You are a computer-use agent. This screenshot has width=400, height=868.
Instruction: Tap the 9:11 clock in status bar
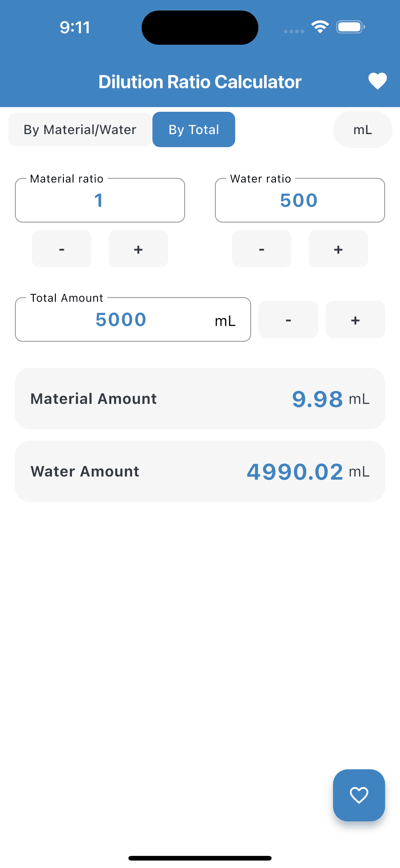tap(75, 27)
